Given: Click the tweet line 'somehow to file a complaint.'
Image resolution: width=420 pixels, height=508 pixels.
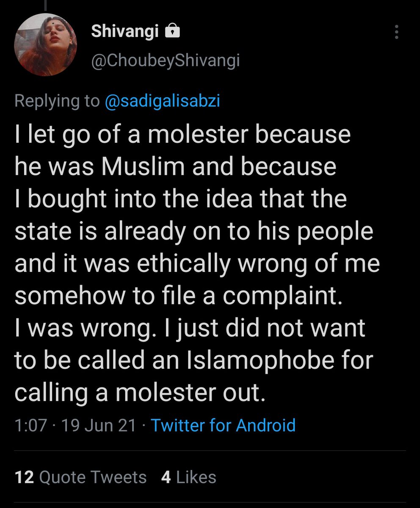Looking at the screenshot, I should 178,296.
